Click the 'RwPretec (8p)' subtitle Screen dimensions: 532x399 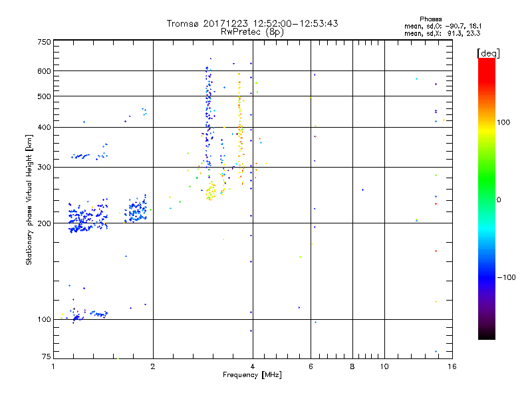252,32
